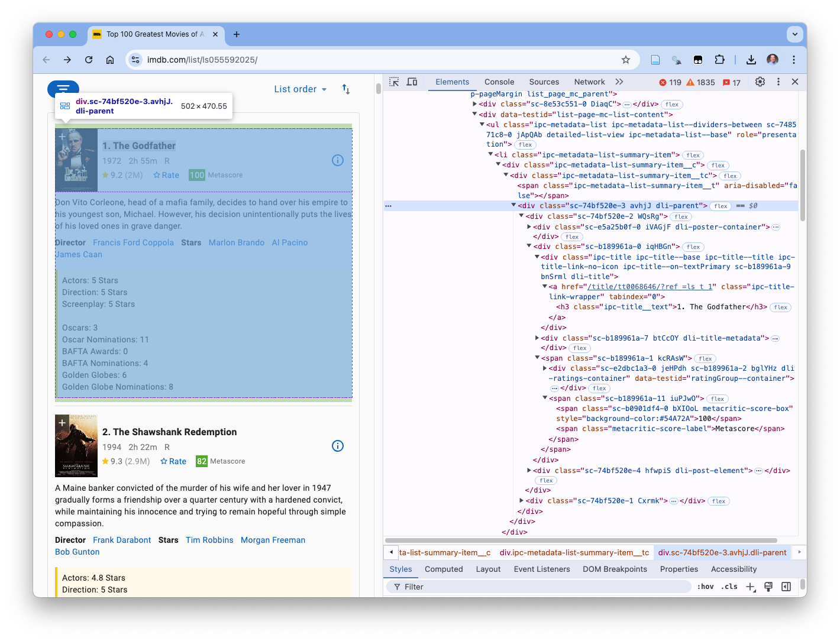Reload the IMDb page
The height and width of the screenshot is (641, 840).
[89, 60]
